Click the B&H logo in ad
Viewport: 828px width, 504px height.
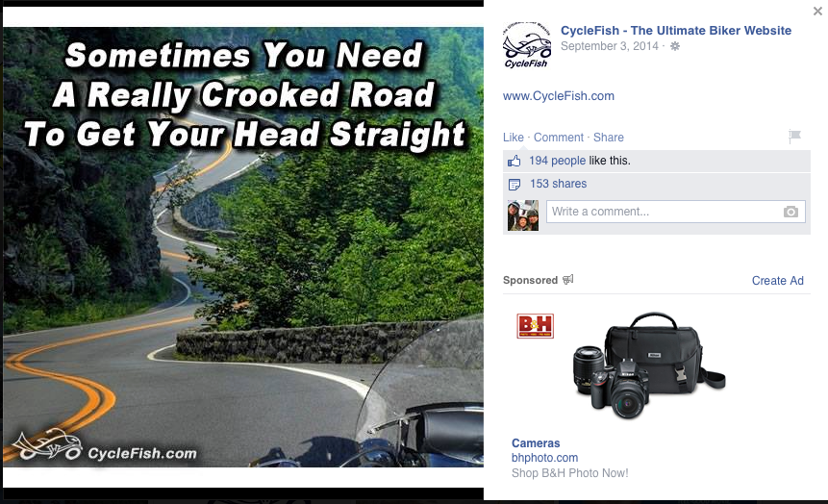click(535, 325)
